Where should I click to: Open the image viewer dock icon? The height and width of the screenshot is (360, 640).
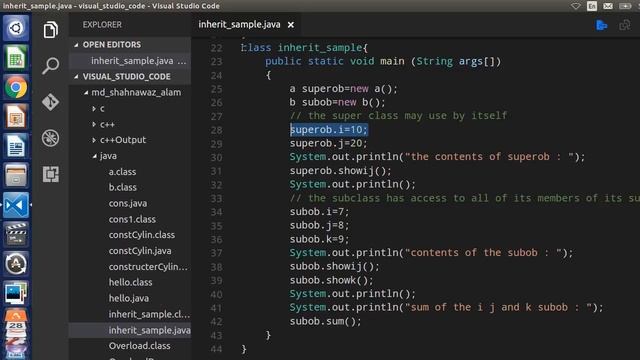coord(16,293)
